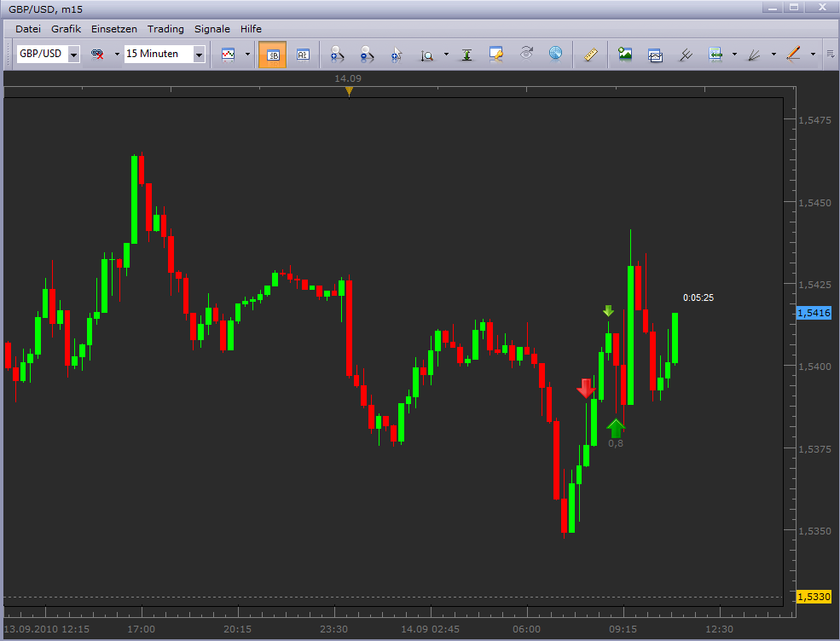Maximize the GBP/USD chart window
Image resolution: width=840 pixels, height=641 pixels.
[x=794, y=7]
